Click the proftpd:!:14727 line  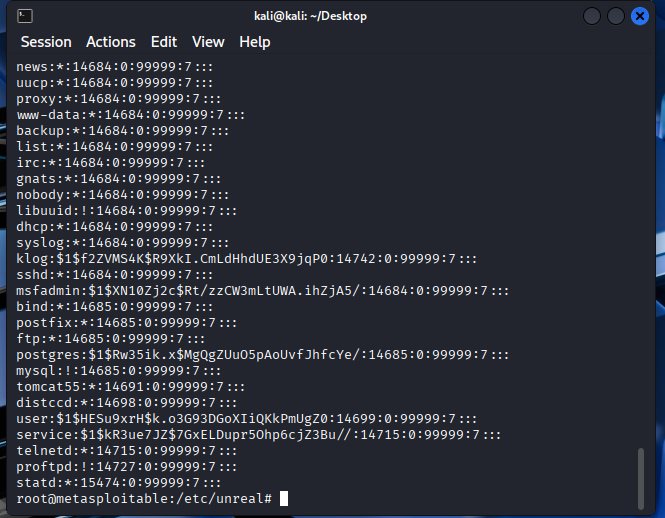pos(127,467)
